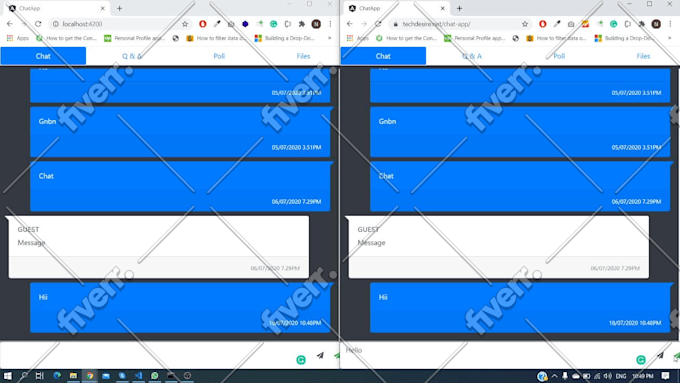This screenshot has width=680, height=383.
Task: Click the camera screenshot extension in techdesire window
Action: click(x=571, y=24)
